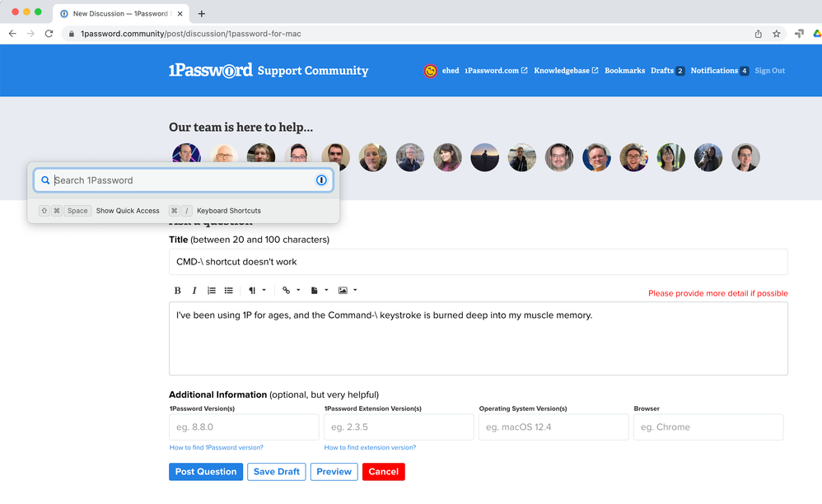
Task: Open the image upload dropdown
Action: coord(348,290)
